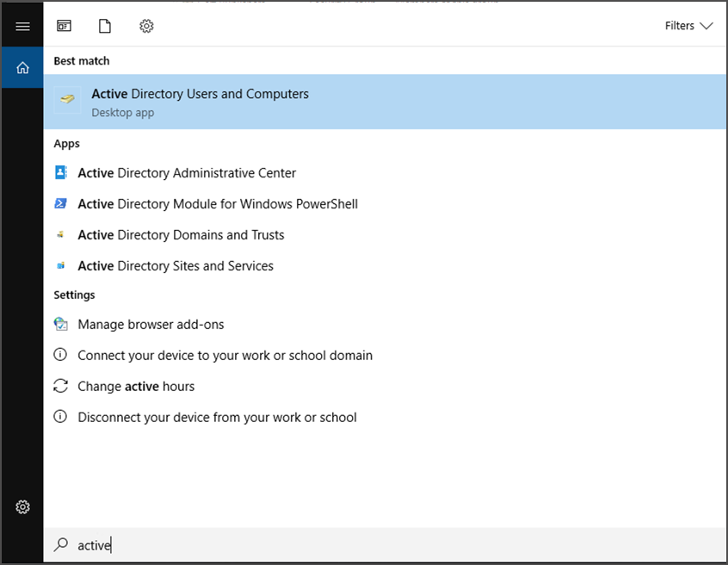Select the Documents filter icon
The width and height of the screenshot is (728, 565).
(x=105, y=26)
